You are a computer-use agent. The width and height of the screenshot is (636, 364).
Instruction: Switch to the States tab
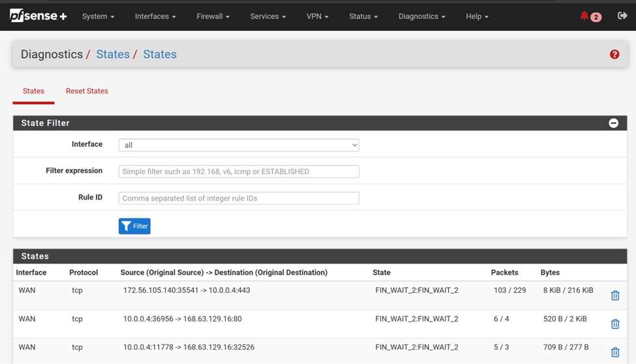click(33, 91)
